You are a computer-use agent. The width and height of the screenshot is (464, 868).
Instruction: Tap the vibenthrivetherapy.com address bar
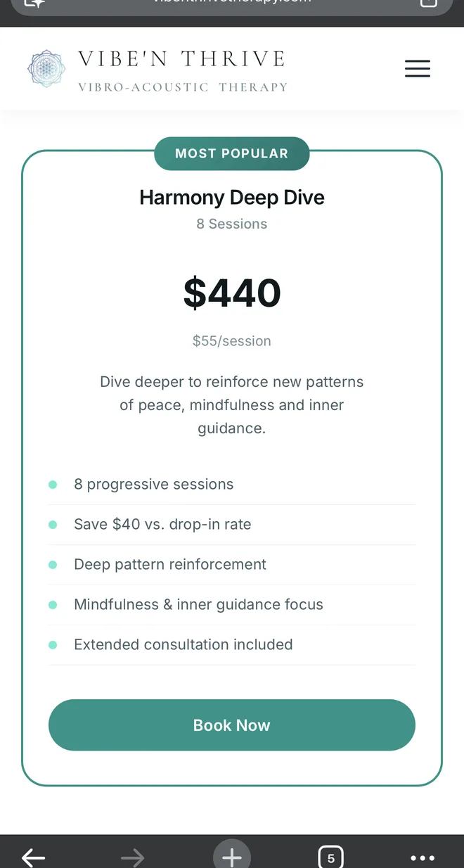click(x=232, y=4)
